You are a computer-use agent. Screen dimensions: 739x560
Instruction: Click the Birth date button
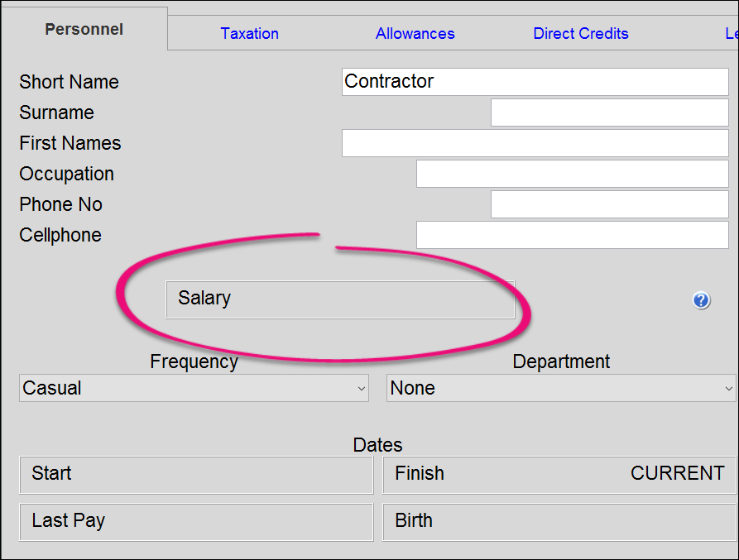pos(559,522)
